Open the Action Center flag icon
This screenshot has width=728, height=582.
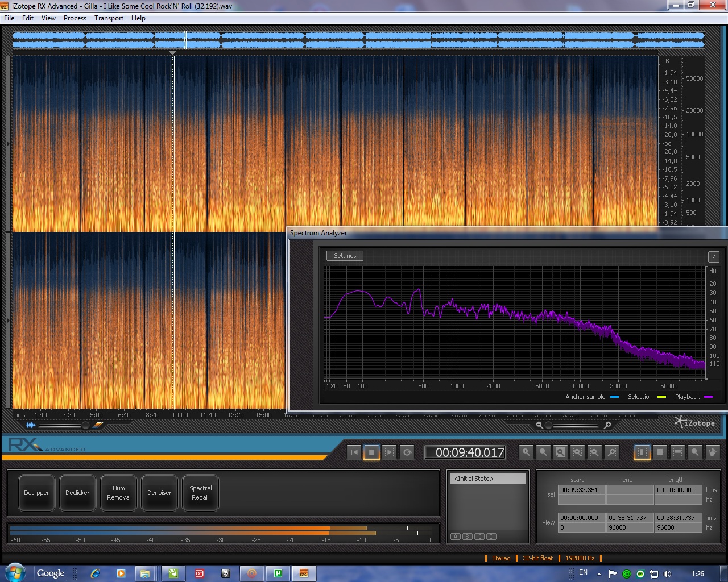[x=613, y=573]
